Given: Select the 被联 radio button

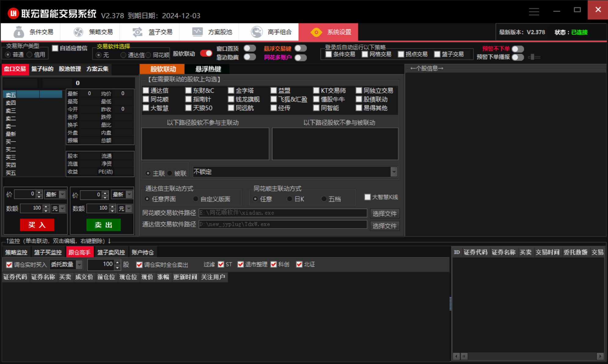Looking at the screenshot, I should (x=170, y=173).
